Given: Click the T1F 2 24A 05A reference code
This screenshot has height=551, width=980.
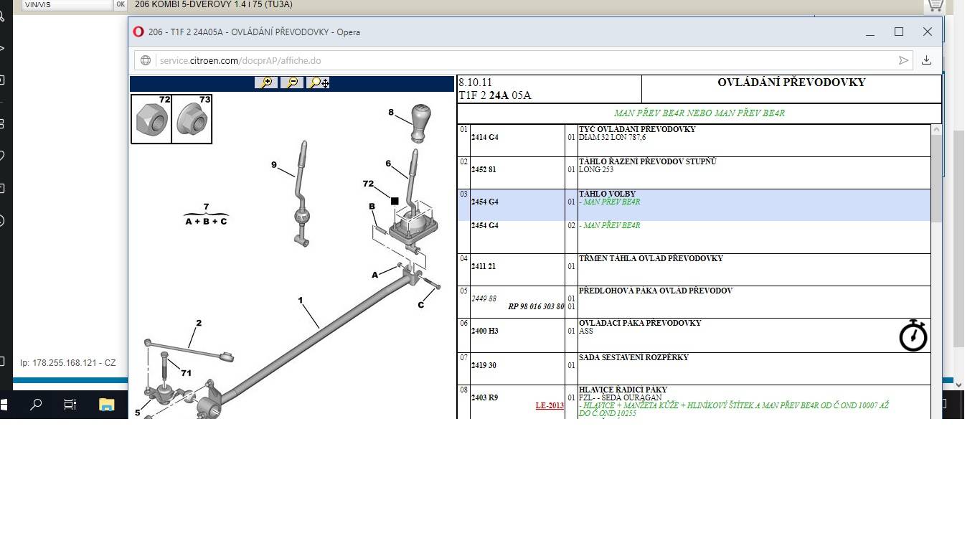Looking at the screenshot, I should (494, 95).
